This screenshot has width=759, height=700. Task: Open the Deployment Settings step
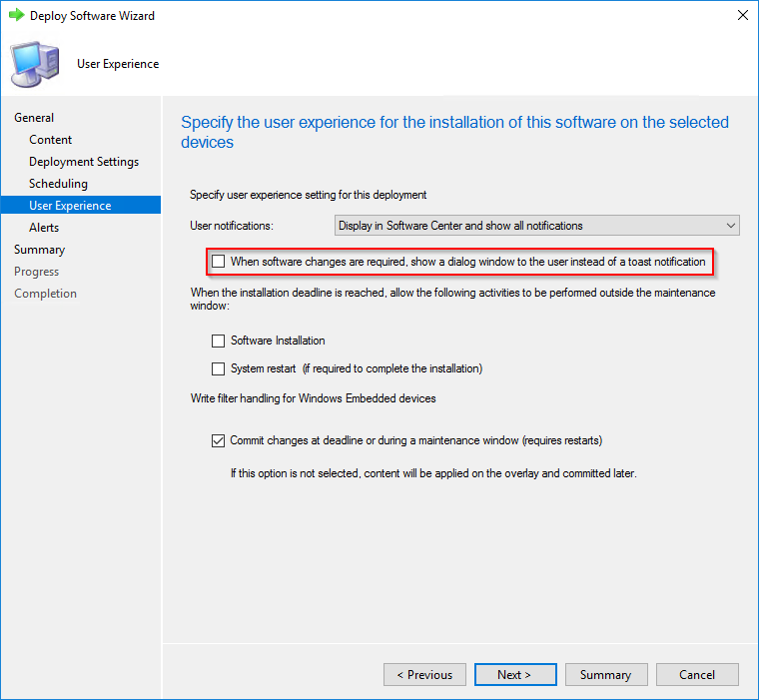(84, 162)
